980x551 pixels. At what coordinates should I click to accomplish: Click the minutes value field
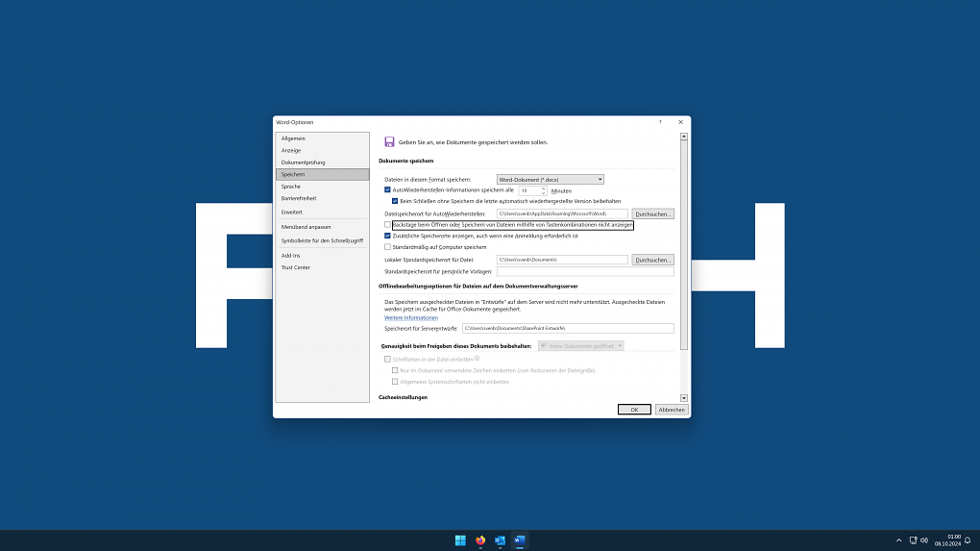[x=529, y=190]
